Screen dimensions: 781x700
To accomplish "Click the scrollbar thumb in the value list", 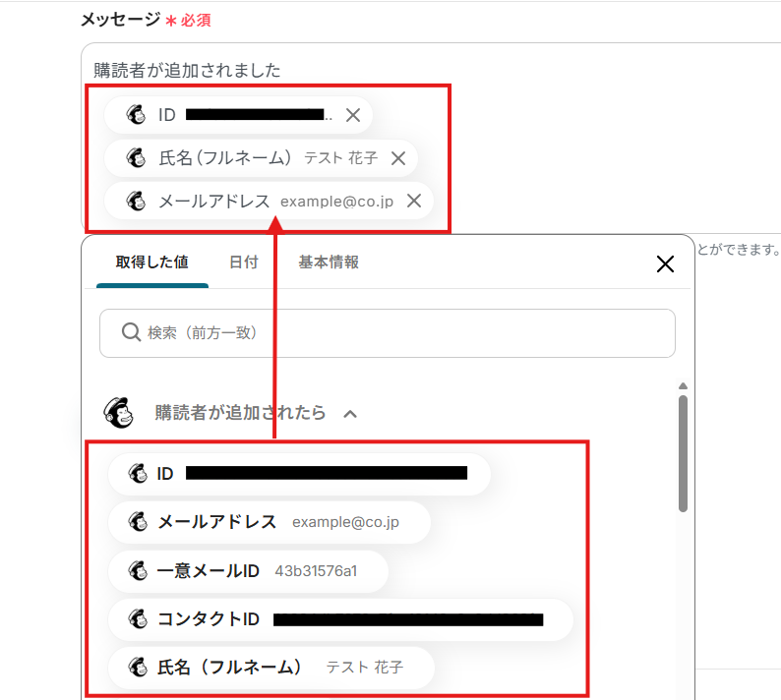I will pos(683,453).
